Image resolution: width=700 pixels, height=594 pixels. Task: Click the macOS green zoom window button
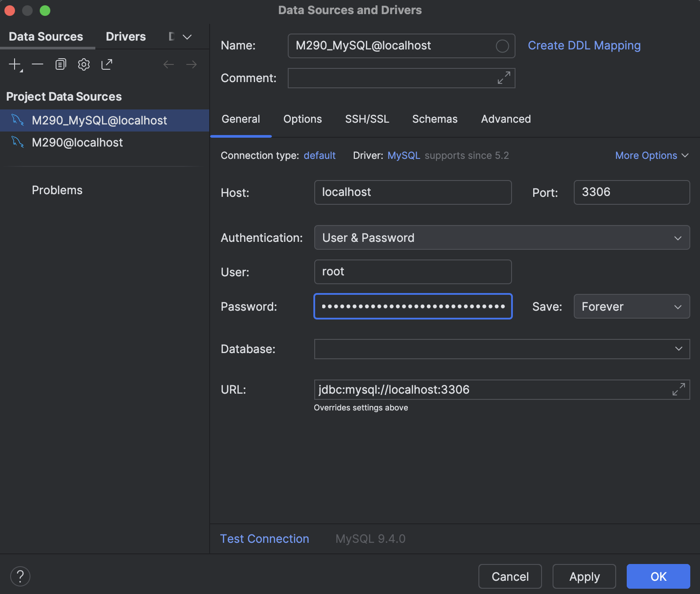click(45, 10)
